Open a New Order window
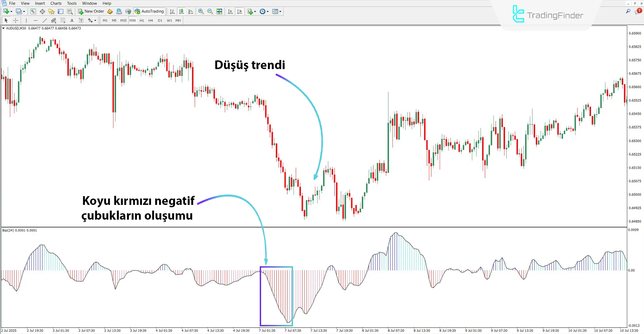Screen dimensions: 644x334 click(x=91, y=11)
